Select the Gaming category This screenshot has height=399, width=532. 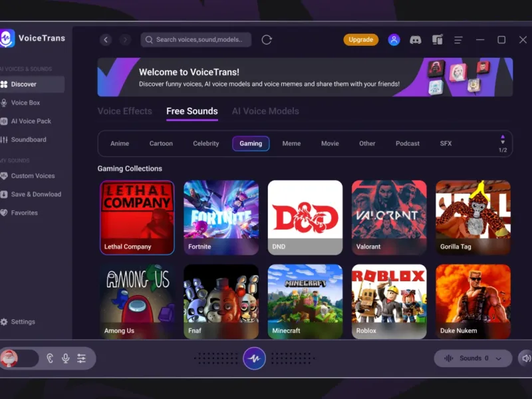[251, 144]
